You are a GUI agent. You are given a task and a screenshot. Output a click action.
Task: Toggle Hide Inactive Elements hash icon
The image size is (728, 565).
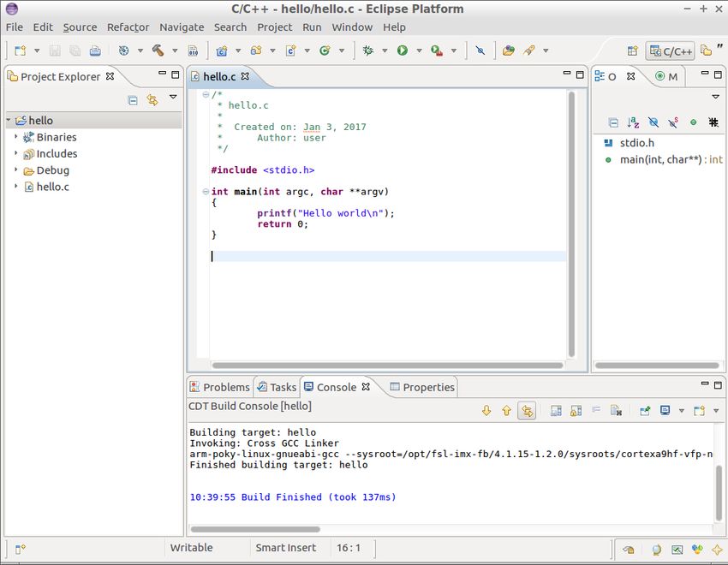pos(713,122)
